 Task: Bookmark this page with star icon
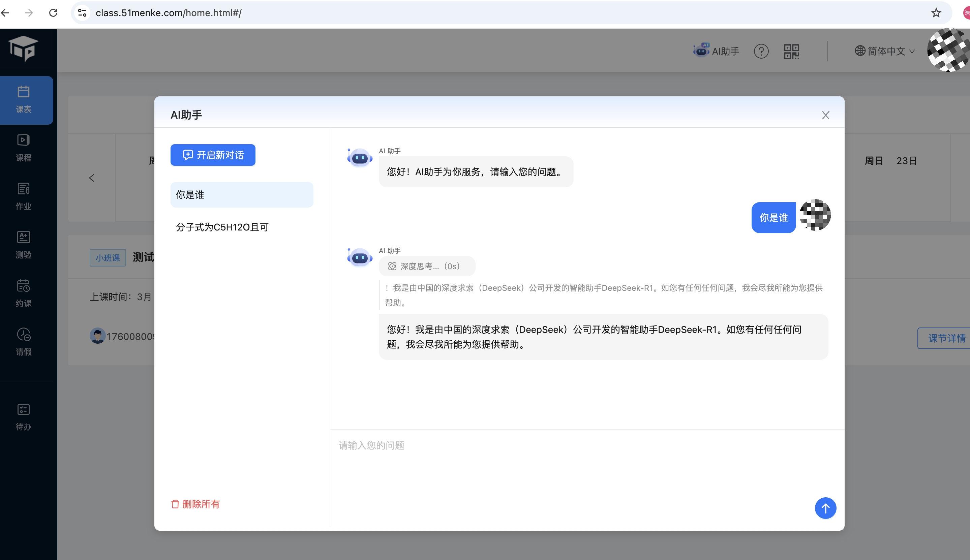(936, 13)
